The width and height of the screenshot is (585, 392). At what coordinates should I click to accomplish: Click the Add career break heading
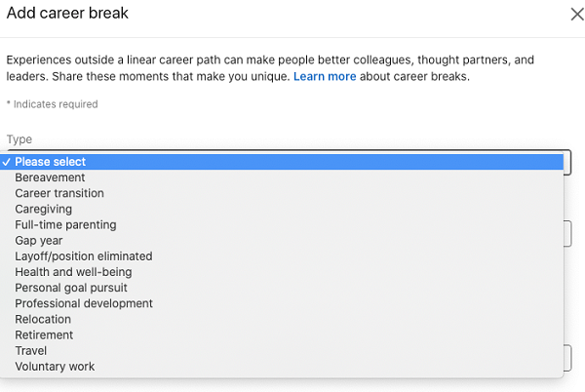point(67,13)
